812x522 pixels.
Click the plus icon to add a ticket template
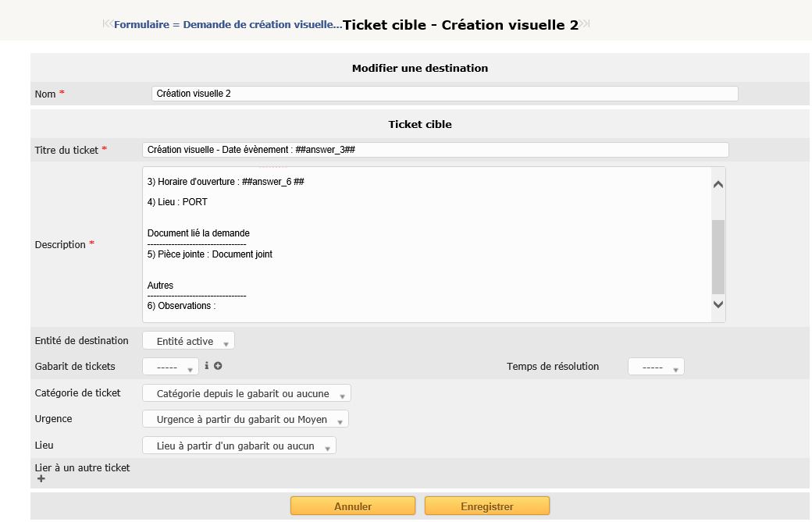(217, 365)
